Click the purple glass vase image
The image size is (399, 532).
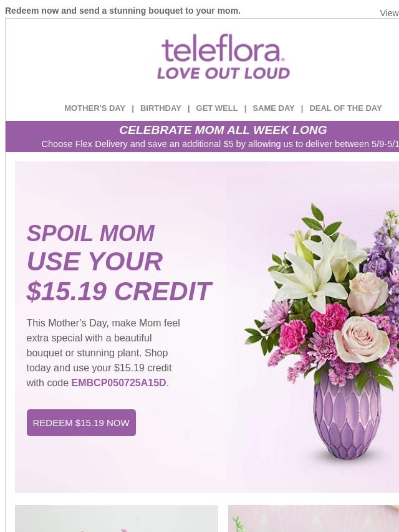coord(347,417)
